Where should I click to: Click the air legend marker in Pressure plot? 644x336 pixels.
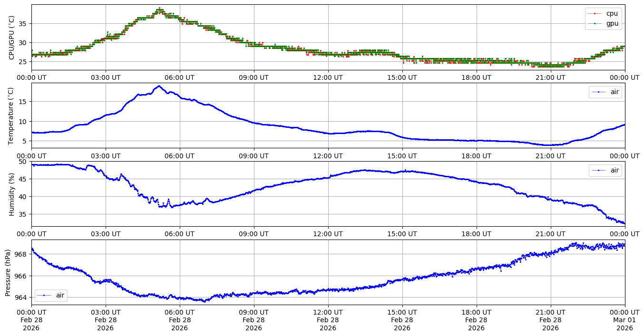(x=44, y=295)
